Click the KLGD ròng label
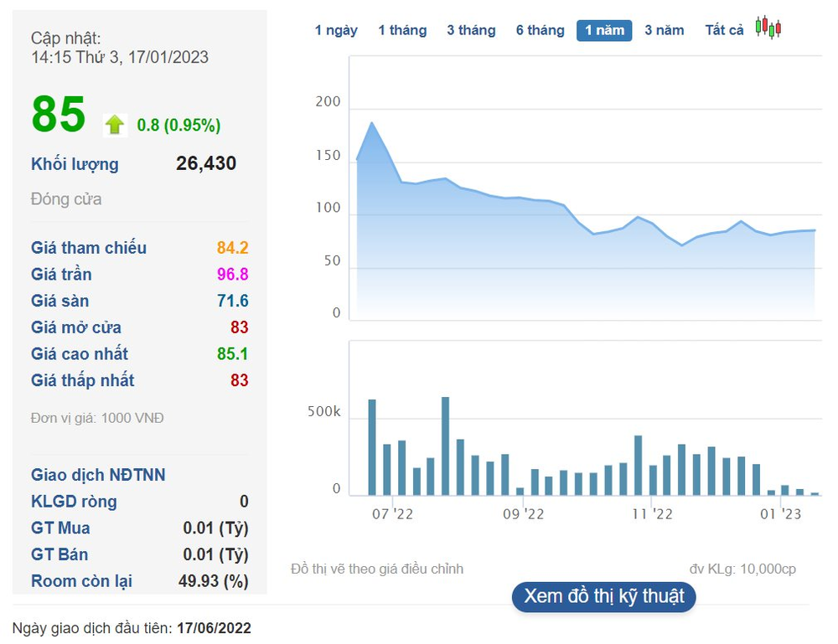838x644 pixels. tap(74, 502)
